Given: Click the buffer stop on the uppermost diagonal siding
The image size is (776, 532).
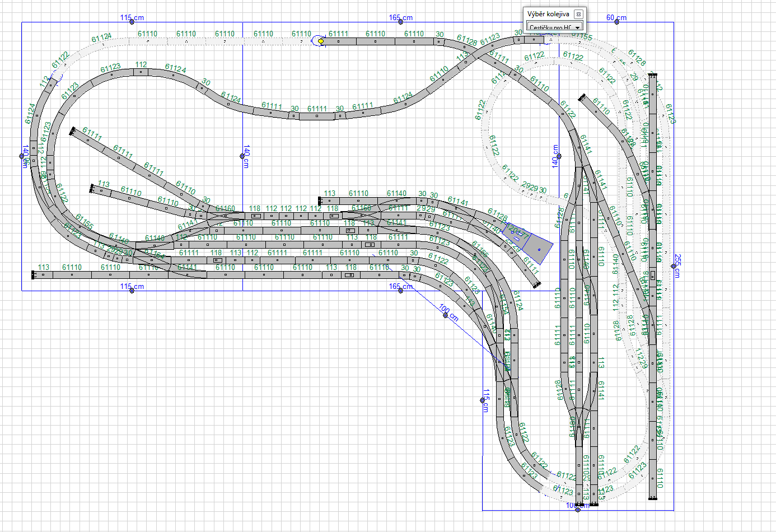Looking at the screenshot, I should [72, 131].
